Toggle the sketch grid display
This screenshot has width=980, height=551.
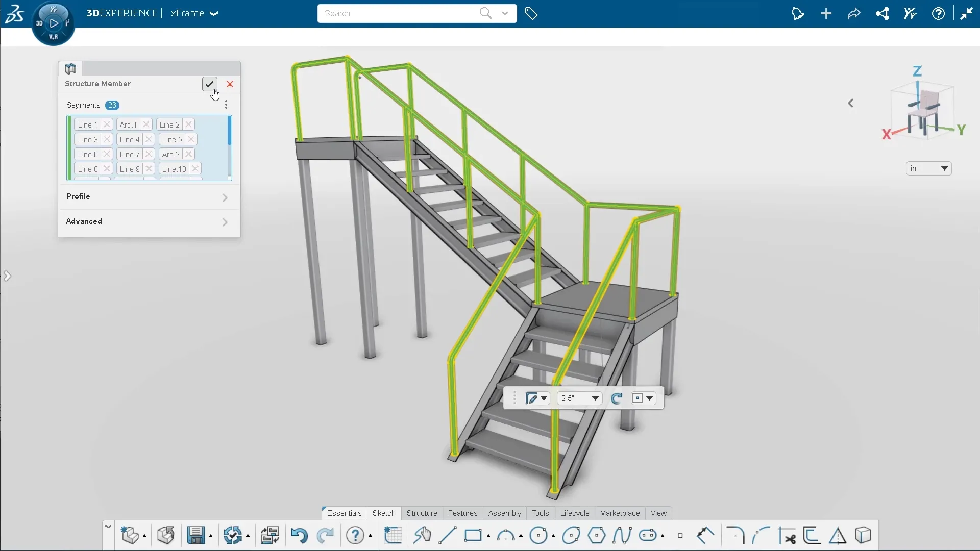[393, 535]
